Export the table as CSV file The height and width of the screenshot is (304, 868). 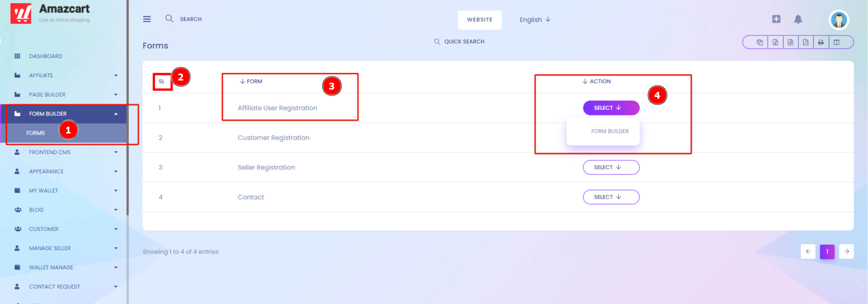click(x=790, y=42)
